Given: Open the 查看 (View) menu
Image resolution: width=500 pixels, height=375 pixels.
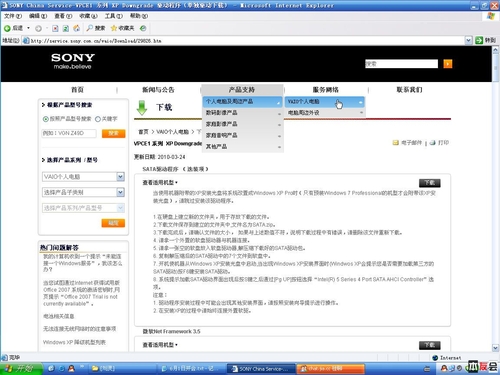Looking at the screenshot, I should [x=63, y=16].
